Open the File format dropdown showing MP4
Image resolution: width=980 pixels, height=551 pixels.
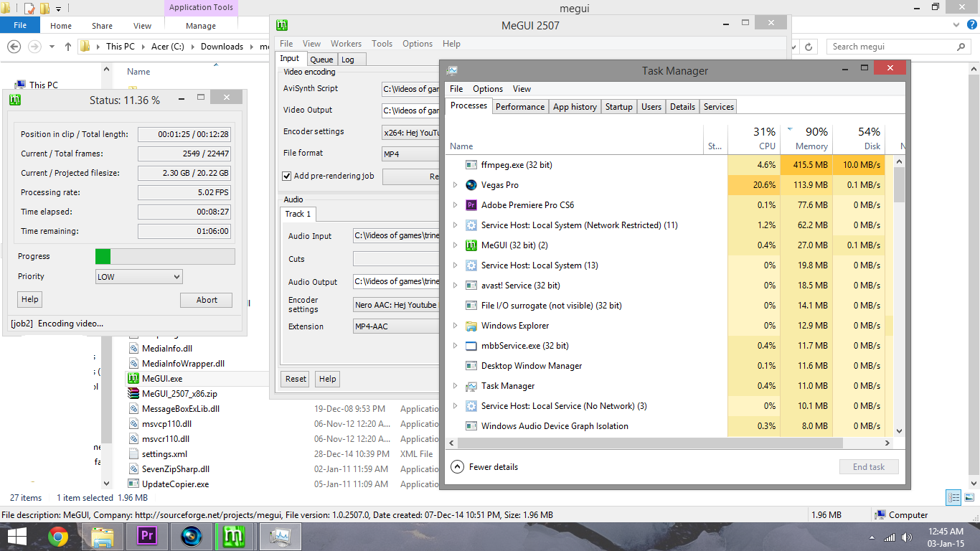click(x=411, y=154)
